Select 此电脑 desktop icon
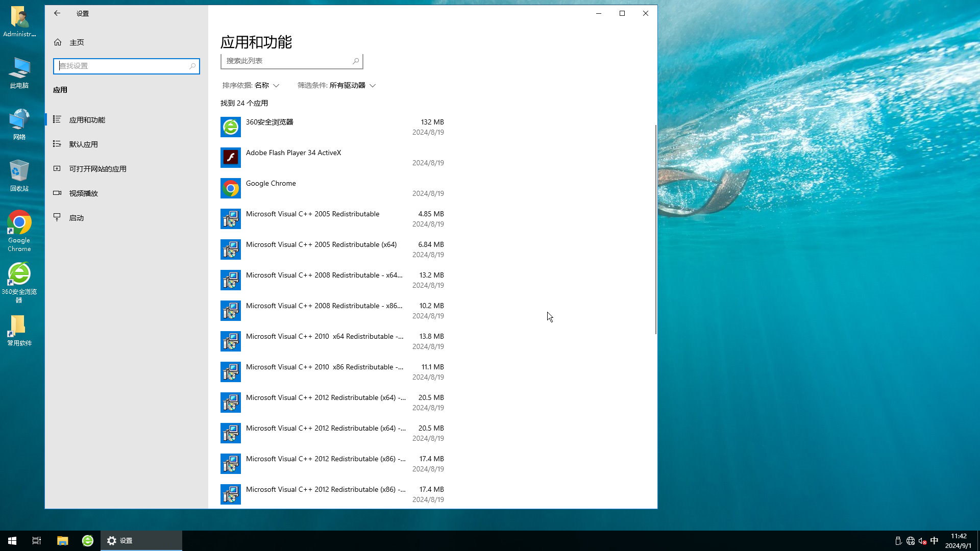This screenshot has height=551, width=980. coord(19,73)
